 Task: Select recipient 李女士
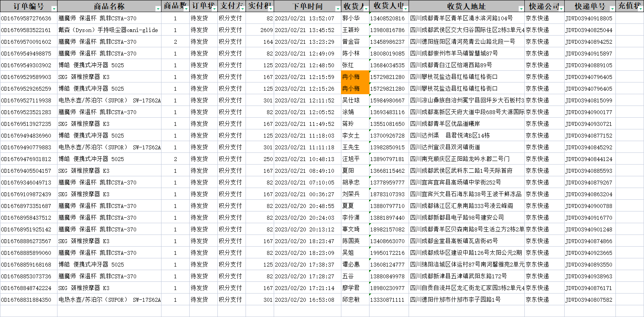point(355,136)
